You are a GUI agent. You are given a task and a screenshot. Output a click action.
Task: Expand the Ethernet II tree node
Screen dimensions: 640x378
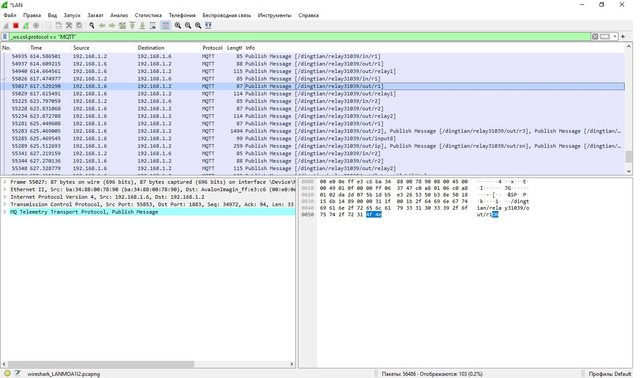pos(4,189)
